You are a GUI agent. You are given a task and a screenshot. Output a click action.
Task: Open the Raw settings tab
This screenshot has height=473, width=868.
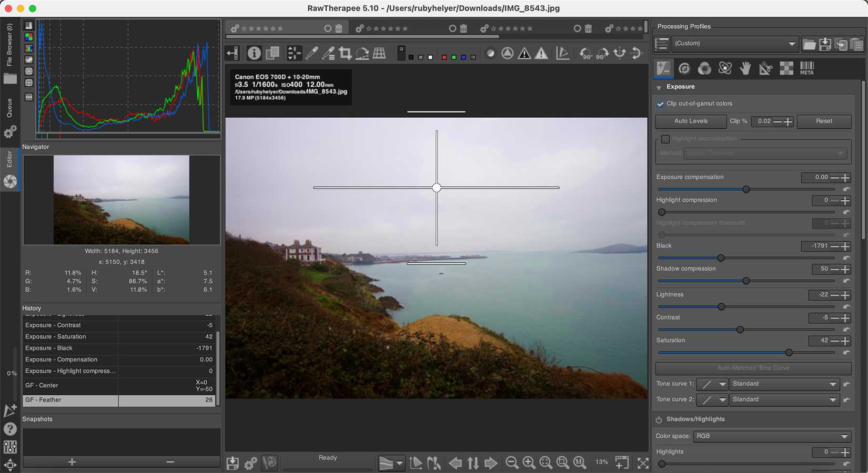tap(786, 68)
